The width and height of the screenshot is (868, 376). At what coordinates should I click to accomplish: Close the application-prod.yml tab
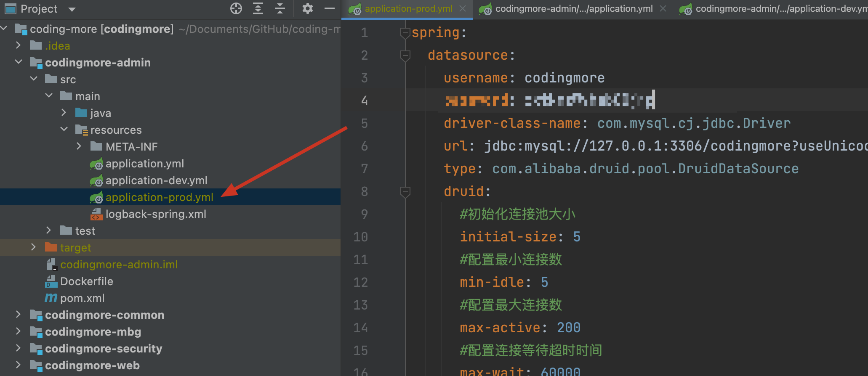tap(463, 9)
